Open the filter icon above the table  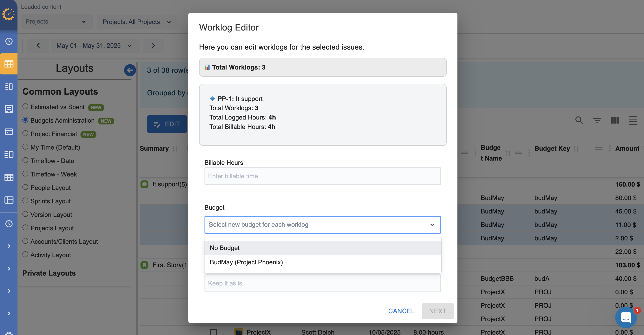(x=597, y=120)
